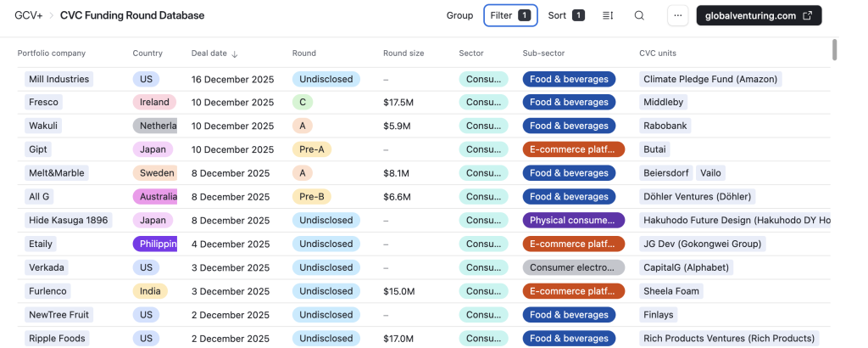The image size is (868, 348).
Task: Open the three-dot more options menu
Action: pyautogui.click(x=677, y=15)
